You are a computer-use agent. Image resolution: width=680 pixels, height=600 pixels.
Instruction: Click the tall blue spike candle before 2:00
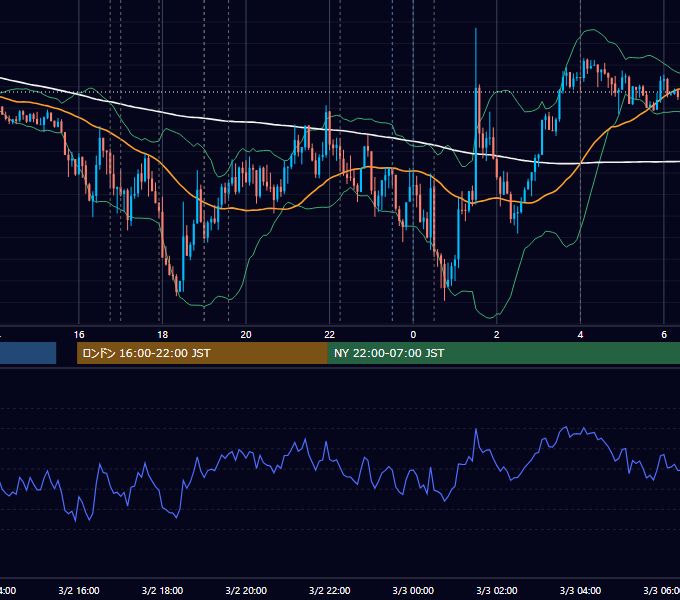pos(476,115)
